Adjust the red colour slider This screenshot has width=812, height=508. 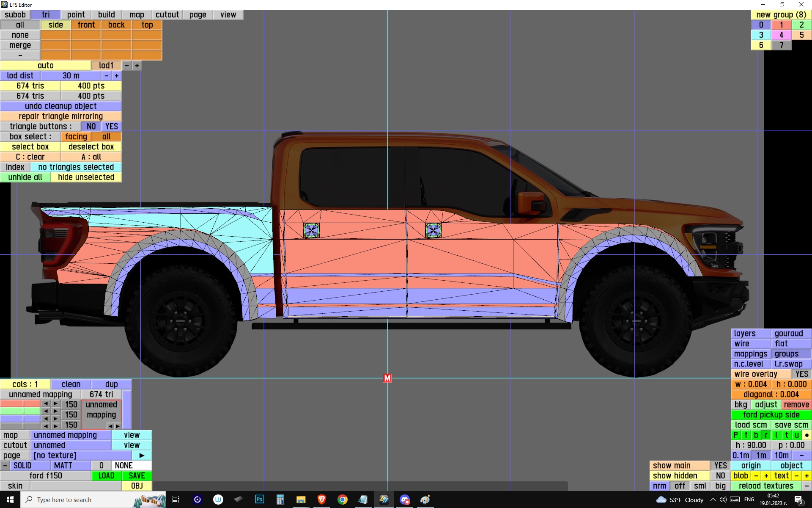20,404
